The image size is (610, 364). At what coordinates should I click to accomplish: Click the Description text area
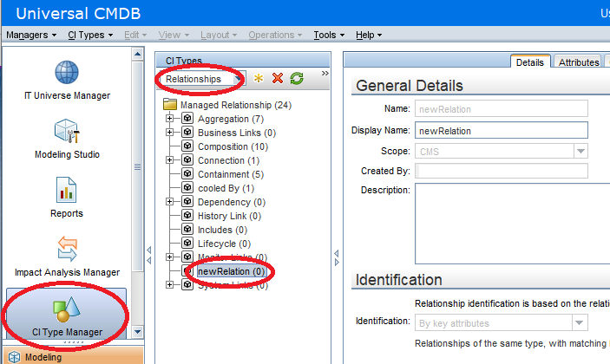tap(512, 224)
